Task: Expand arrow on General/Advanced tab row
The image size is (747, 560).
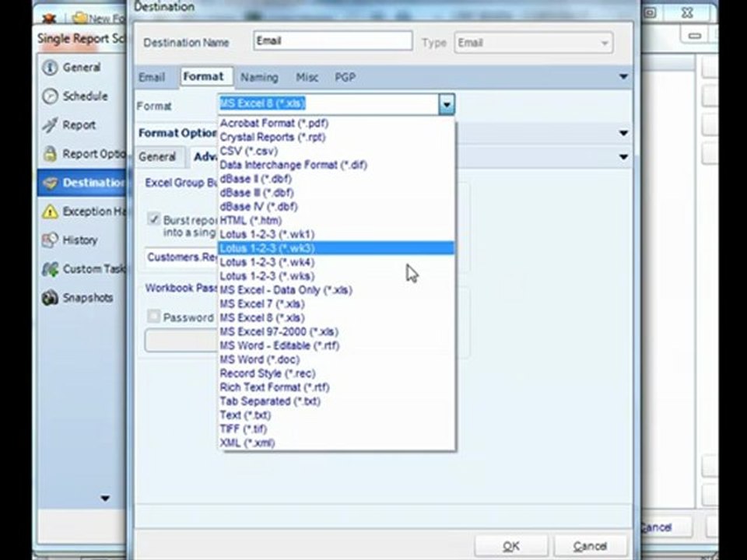Action: (x=623, y=156)
